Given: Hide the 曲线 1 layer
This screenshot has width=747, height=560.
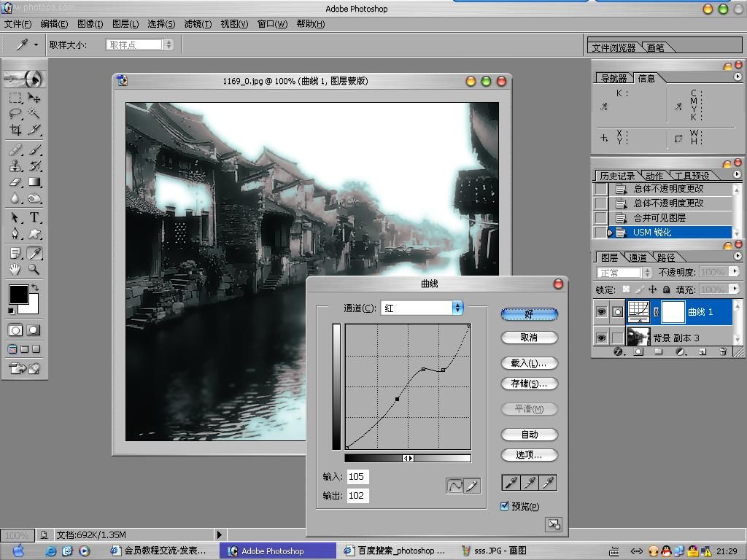Looking at the screenshot, I should 601,312.
